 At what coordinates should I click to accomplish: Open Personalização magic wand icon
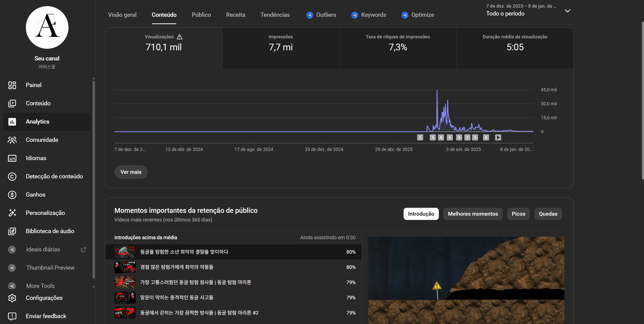click(12, 213)
